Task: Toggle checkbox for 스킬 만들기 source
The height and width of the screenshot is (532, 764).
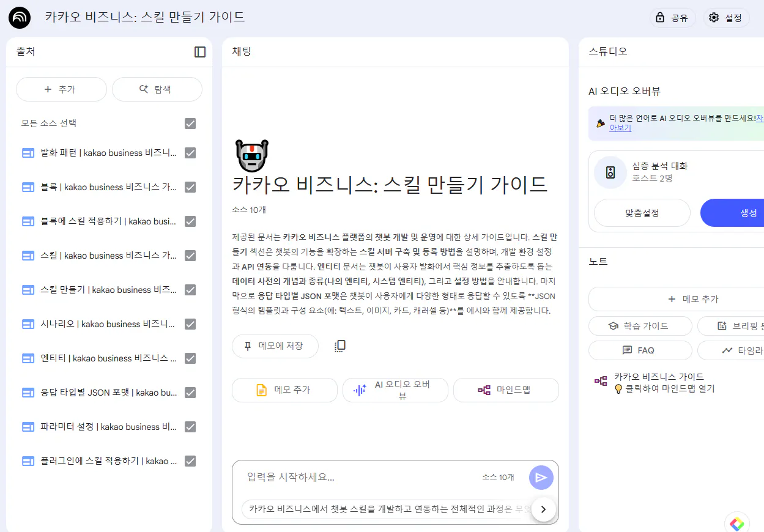Action: [190, 290]
